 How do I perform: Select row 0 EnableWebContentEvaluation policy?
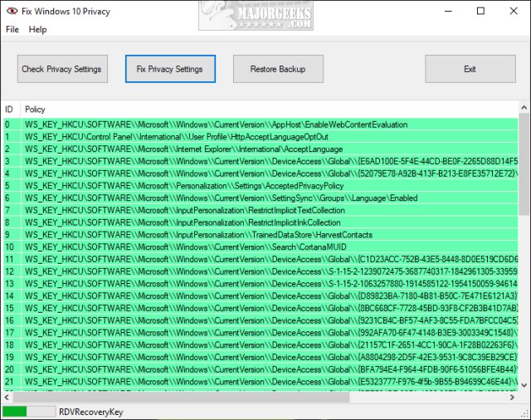point(261,125)
